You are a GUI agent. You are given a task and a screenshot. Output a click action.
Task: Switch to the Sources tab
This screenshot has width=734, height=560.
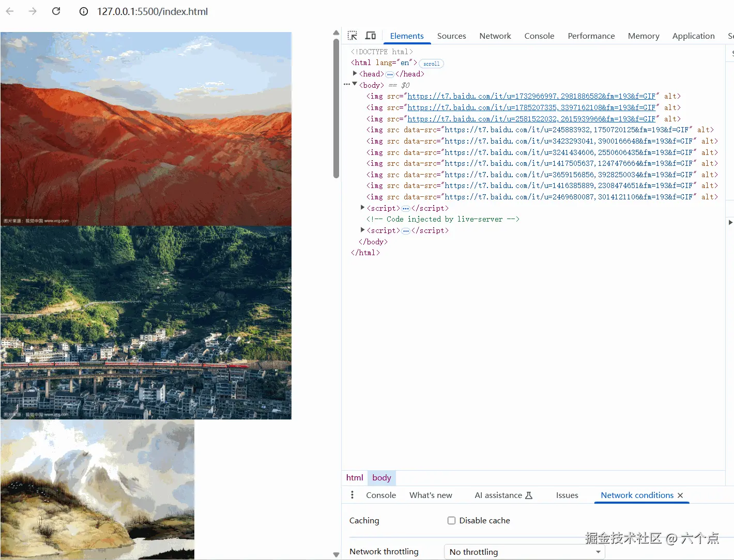451,36
